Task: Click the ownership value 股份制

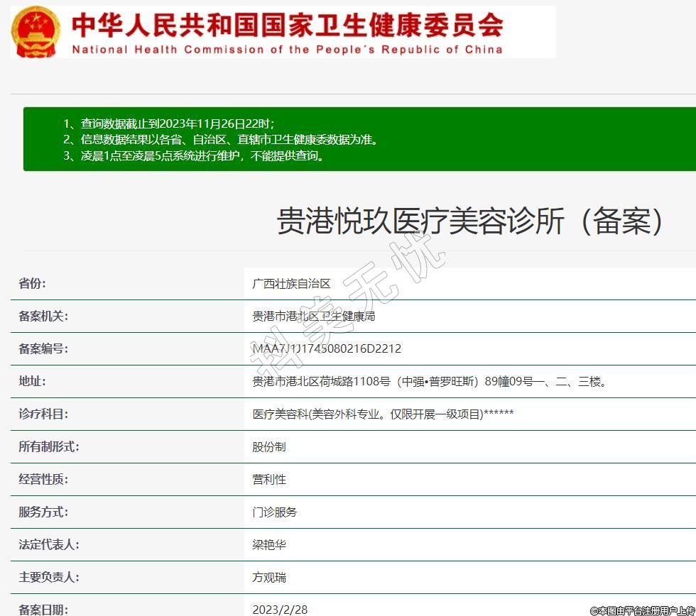Action: (269, 446)
